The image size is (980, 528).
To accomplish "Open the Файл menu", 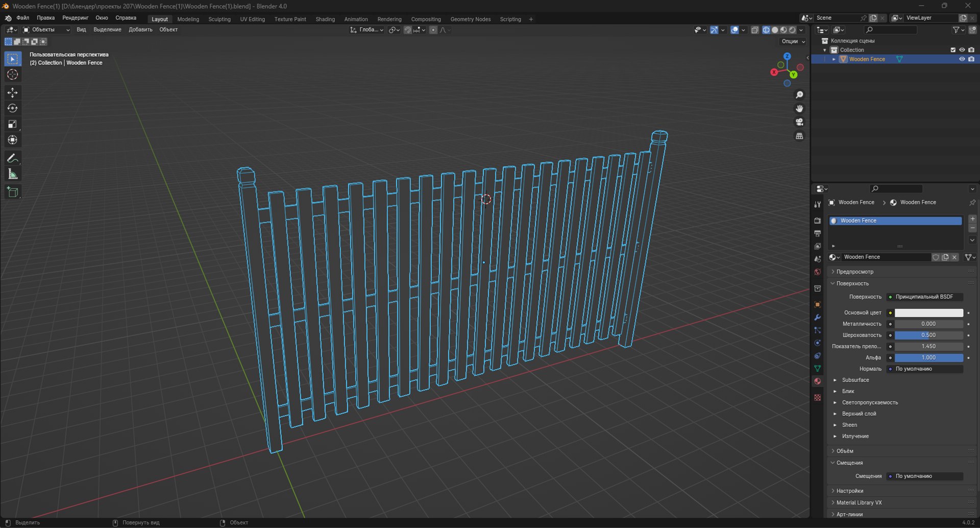I will click(23, 18).
